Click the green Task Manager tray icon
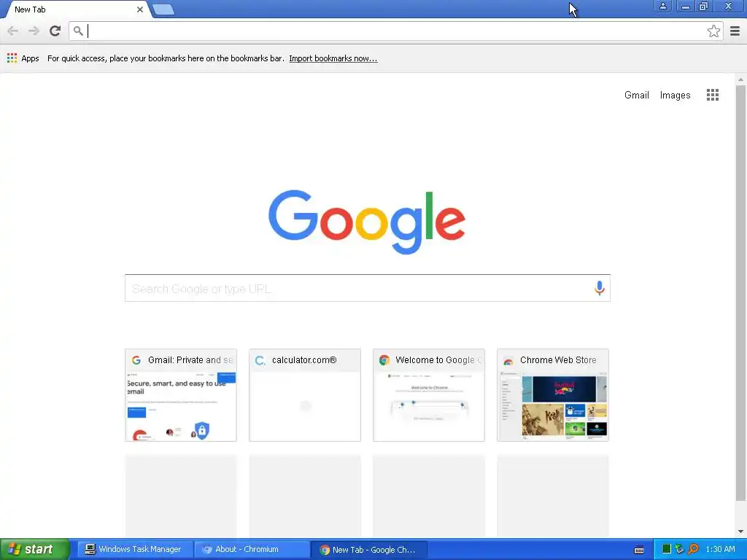Screen dimensions: 747x560 (x=666, y=550)
